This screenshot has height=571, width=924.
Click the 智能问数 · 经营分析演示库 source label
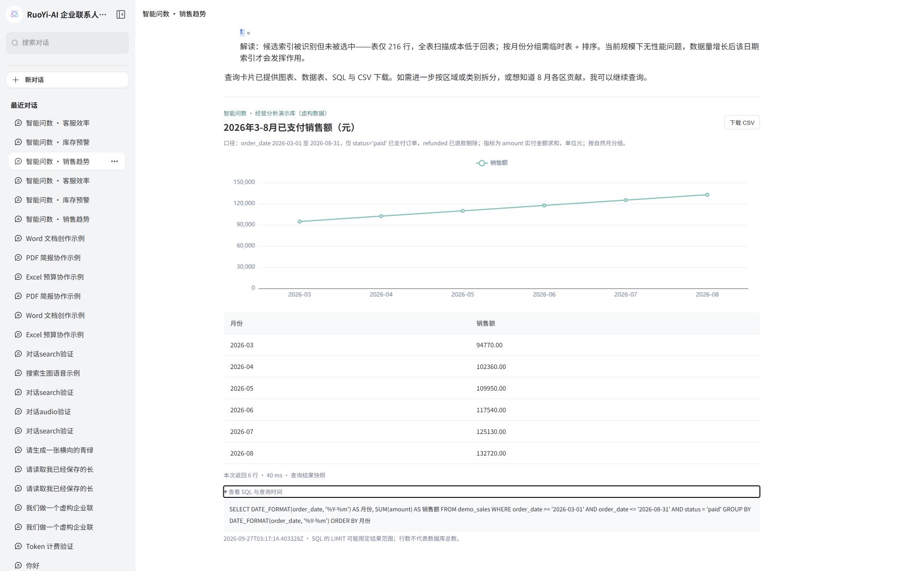tap(276, 114)
